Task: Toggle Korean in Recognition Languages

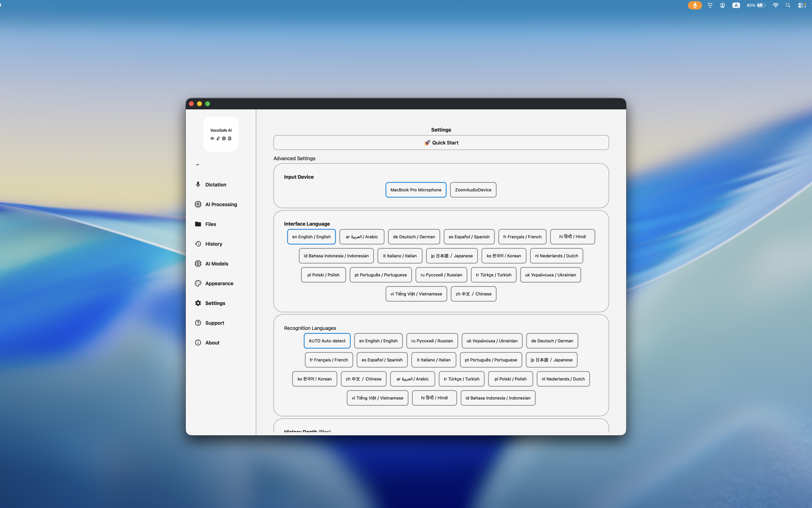Action: [314, 379]
